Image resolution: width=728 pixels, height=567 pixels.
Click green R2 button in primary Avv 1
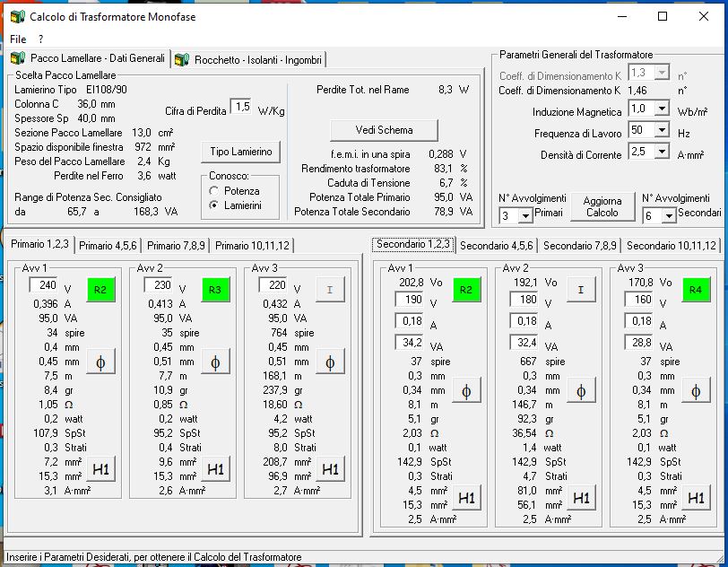pyautogui.click(x=100, y=290)
